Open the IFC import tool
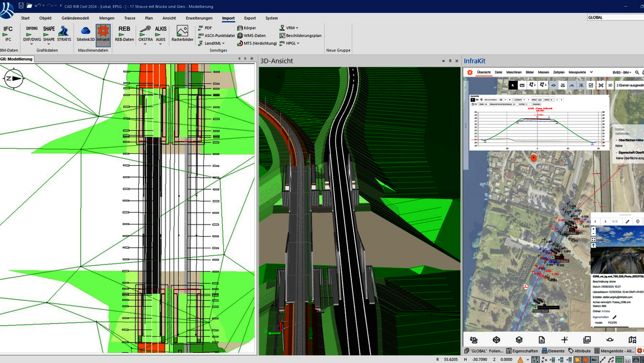This screenshot has height=363, width=644. 8,33
